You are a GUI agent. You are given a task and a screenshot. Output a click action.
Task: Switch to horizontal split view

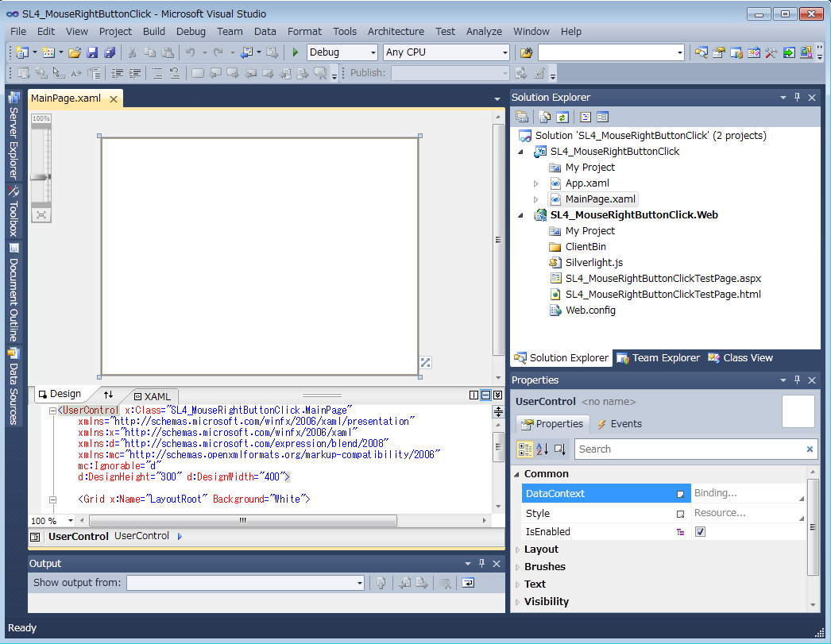point(485,395)
